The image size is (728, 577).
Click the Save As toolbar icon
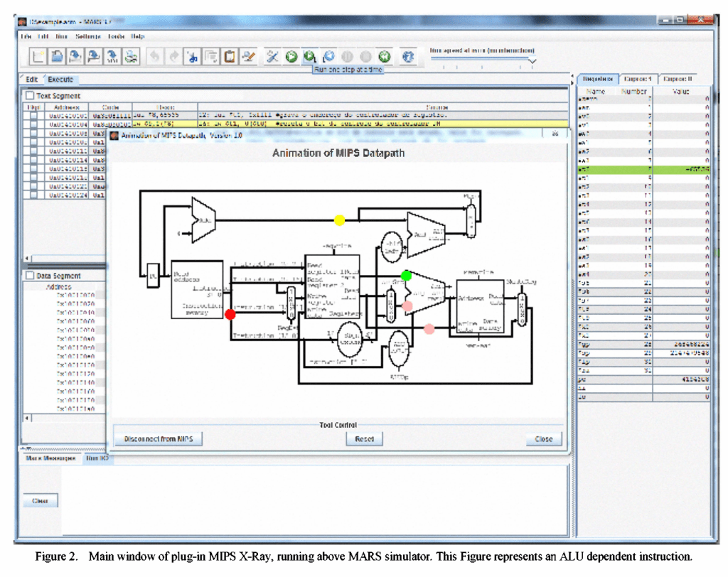click(x=94, y=57)
